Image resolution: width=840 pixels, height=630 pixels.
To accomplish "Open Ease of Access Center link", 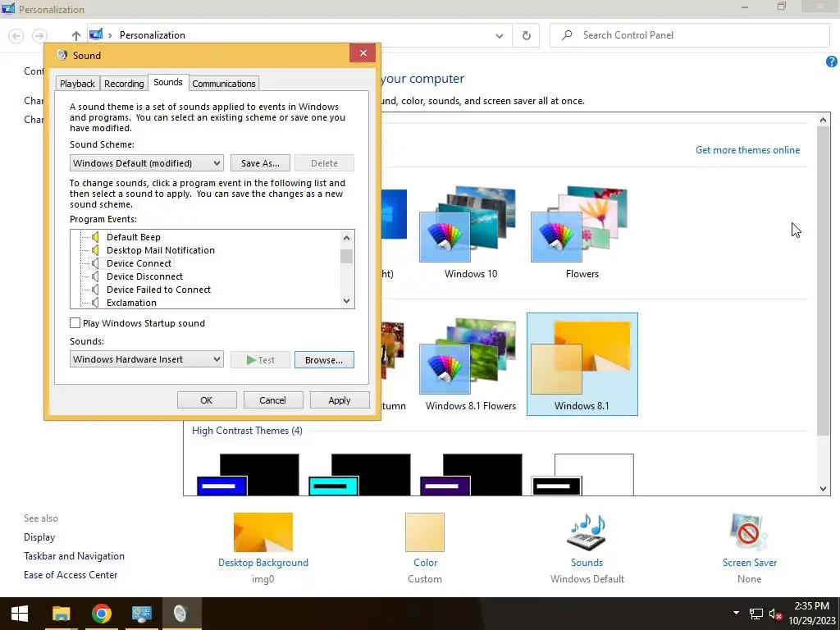I will tap(71, 575).
